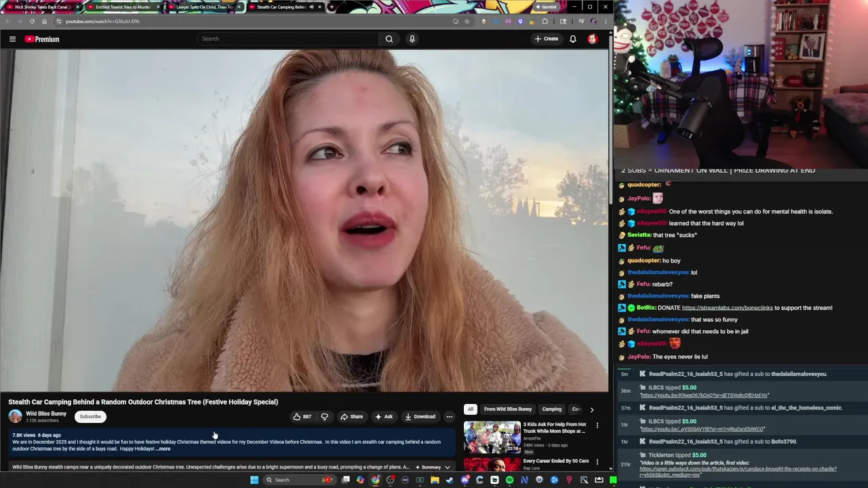Screen dimensions: 868x488
Task: Open Steam from the taskbar
Action: pyautogui.click(x=450, y=480)
